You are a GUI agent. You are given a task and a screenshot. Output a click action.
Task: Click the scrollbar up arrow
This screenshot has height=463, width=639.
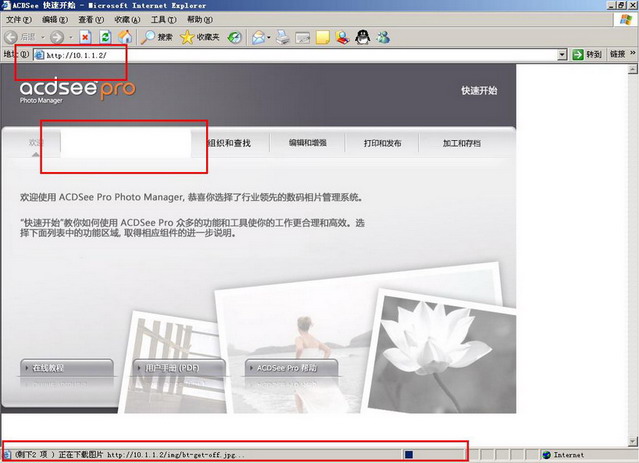coord(632,69)
